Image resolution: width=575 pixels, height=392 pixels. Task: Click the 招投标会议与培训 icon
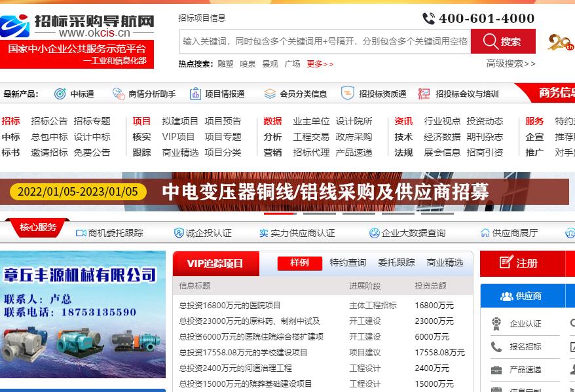coord(424,94)
